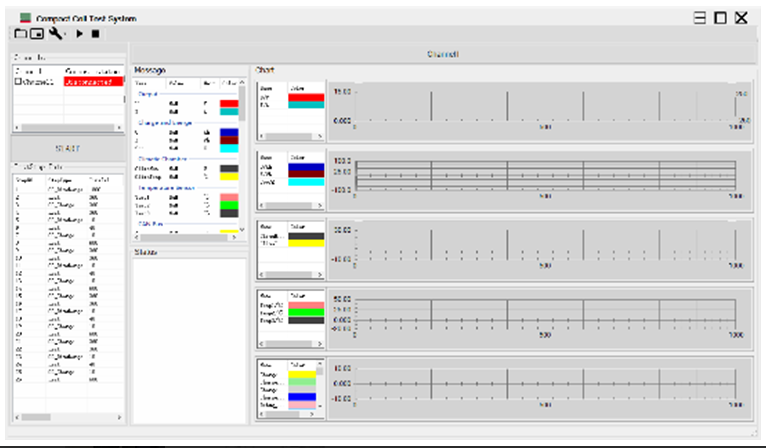
Task: Click the light green swatch in fifth chart legend
Action: click(x=302, y=382)
